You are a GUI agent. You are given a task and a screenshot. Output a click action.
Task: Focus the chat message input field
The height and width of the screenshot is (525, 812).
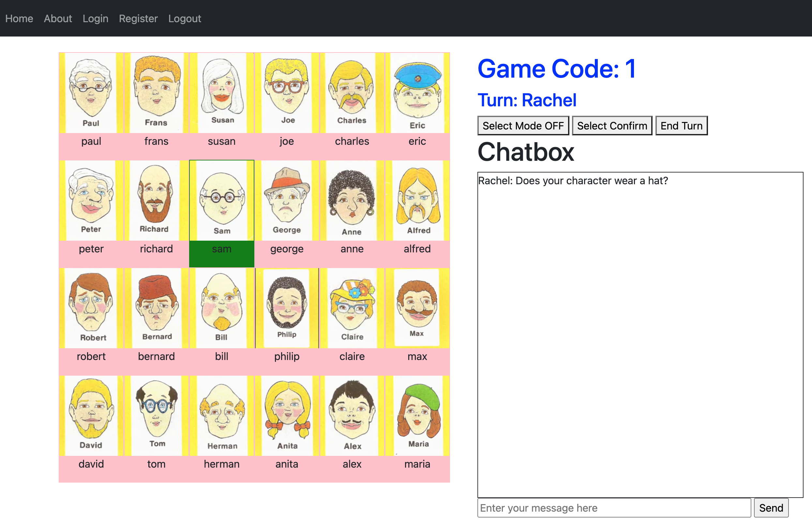coord(614,508)
